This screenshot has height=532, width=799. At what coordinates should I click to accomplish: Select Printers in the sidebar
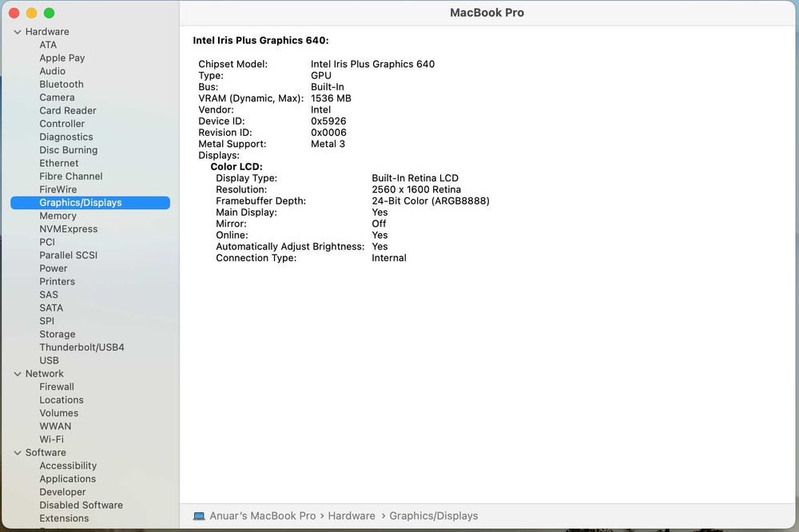[x=57, y=282]
